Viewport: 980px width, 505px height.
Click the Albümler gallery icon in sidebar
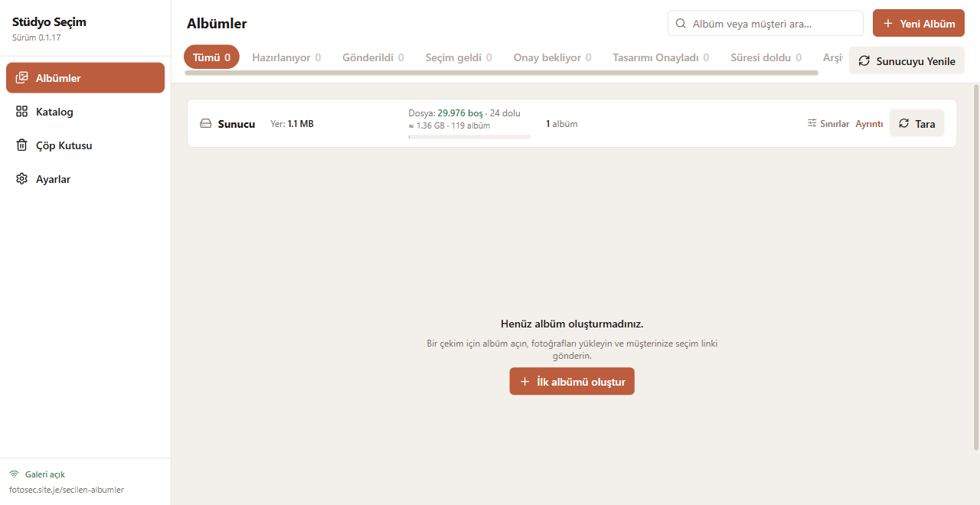coord(21,77)
